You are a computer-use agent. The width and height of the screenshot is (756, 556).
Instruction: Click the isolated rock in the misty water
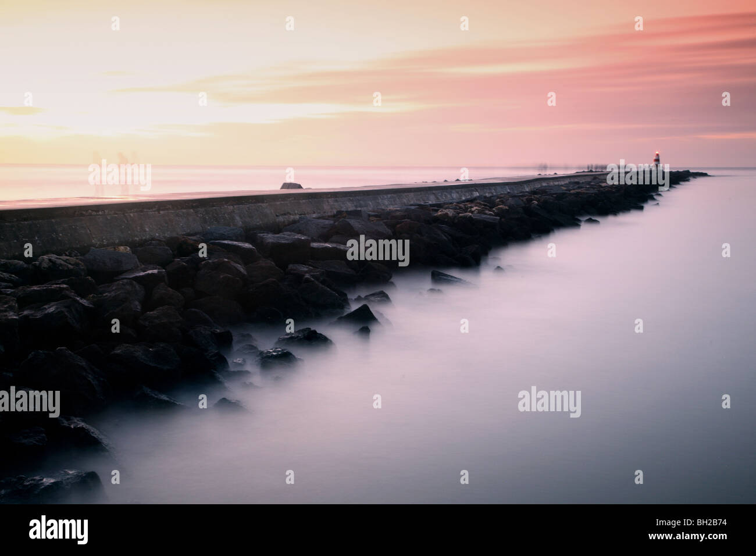pyautogui.click(x=447, y=277)
